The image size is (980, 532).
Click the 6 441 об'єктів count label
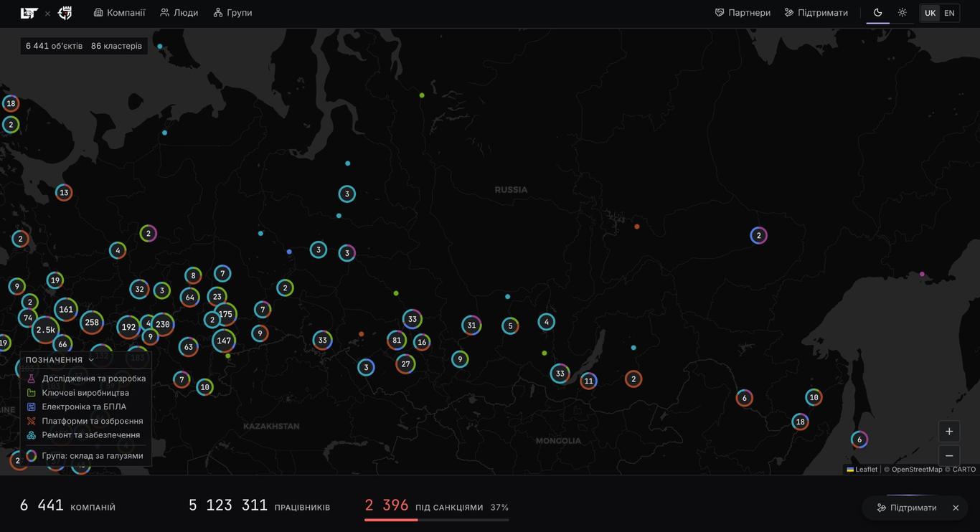click(x=54, y=46)
